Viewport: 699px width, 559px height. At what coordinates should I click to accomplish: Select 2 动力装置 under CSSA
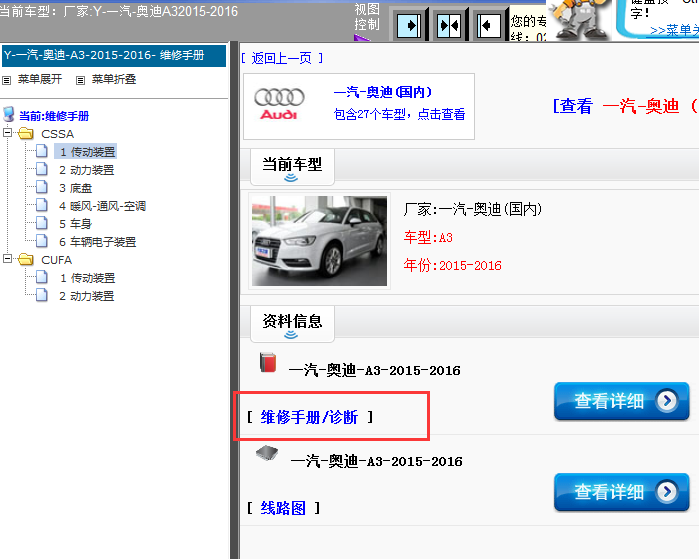click(x=87, y=170)
